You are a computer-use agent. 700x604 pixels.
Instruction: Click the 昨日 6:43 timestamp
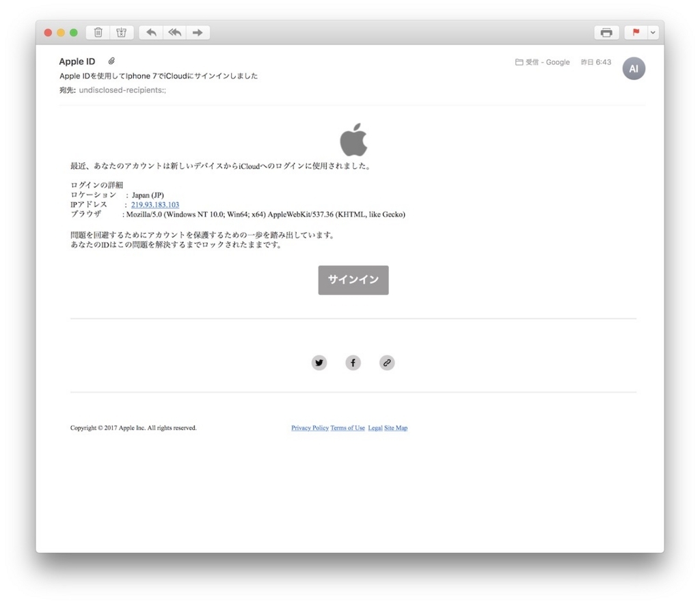[595, 62]
